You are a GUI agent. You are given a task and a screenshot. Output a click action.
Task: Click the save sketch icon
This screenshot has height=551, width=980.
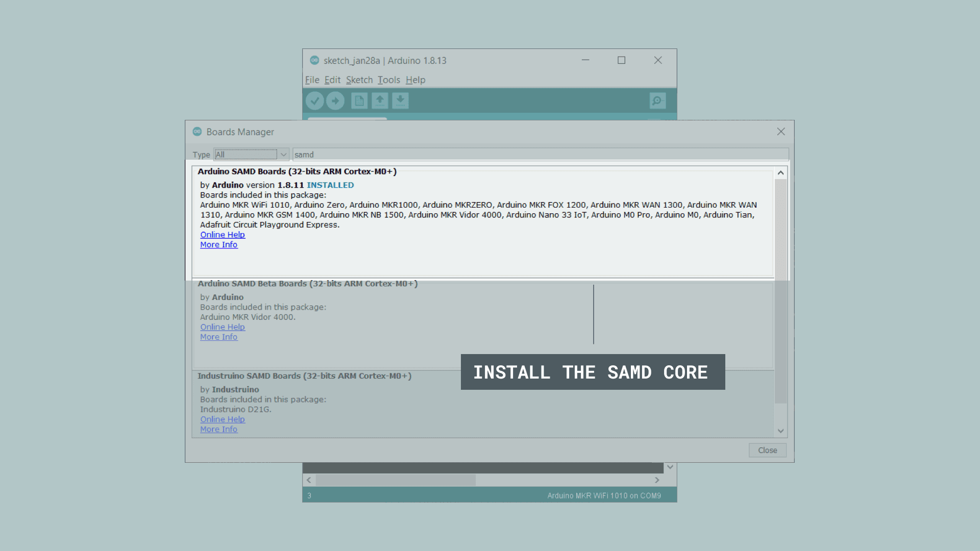click(x=401, y=100)
